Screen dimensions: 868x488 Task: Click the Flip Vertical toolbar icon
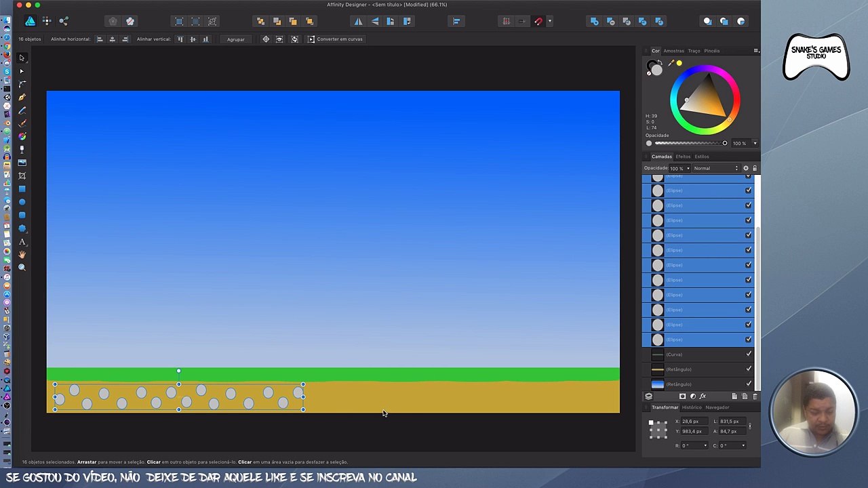[x=374, y=22]
